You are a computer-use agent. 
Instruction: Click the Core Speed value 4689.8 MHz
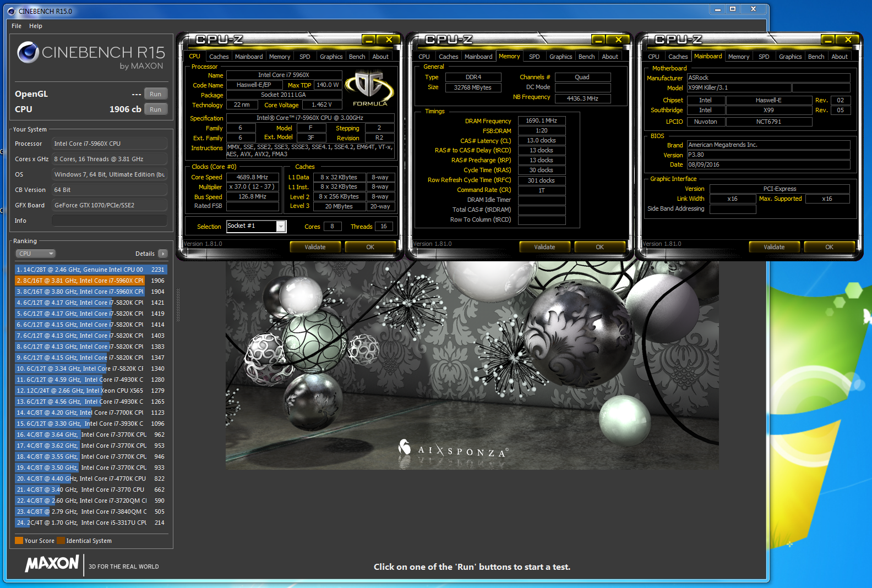pyautogui.click(x=253, y=177)
